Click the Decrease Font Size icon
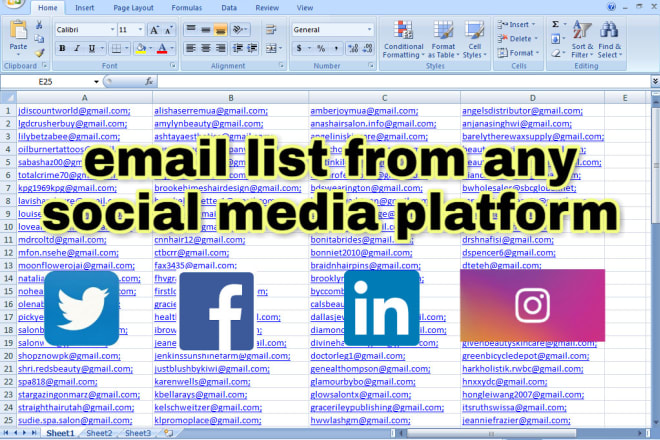660x440 pixels. 168,30
